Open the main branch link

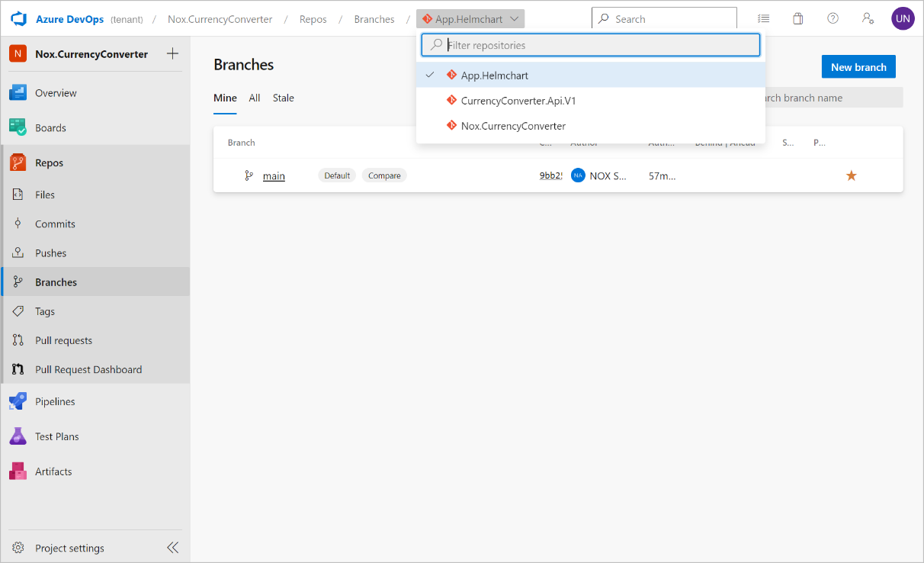coord(274,176)
